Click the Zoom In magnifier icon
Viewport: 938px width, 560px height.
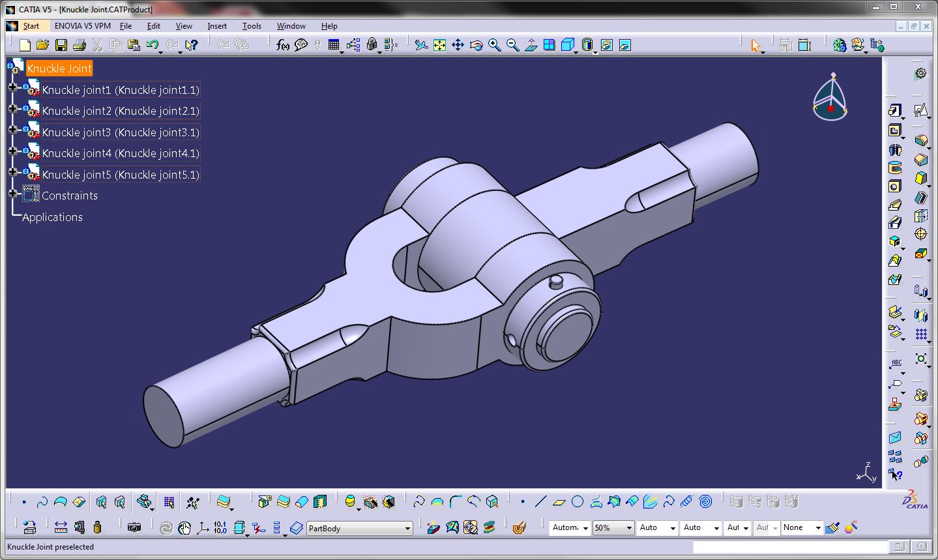(495, 45)
